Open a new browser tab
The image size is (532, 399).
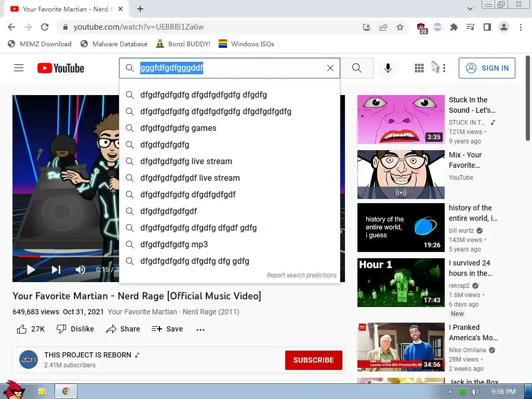(140, 9)
